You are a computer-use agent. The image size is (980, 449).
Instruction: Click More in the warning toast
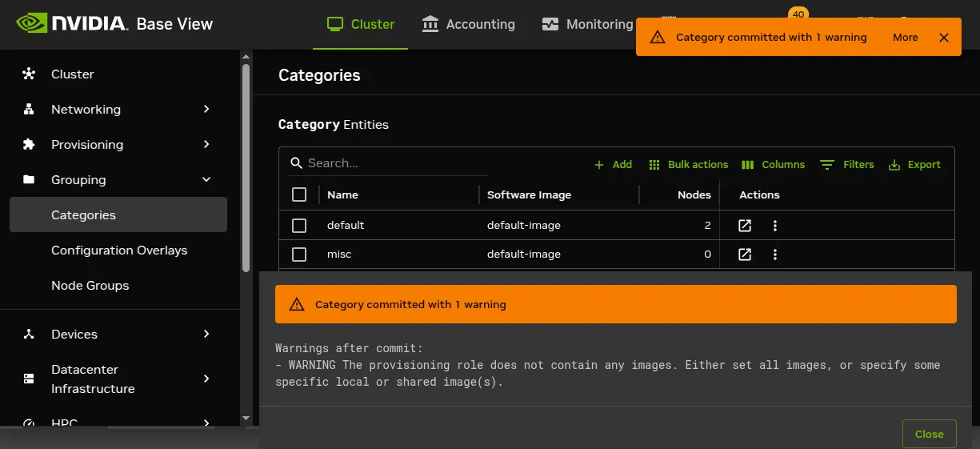click(x=905, y=38)
